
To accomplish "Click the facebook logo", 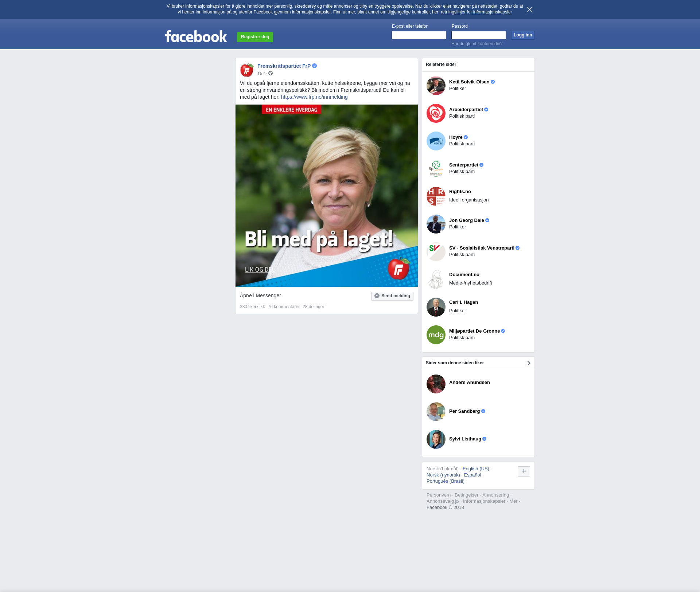I will [196, 36].
